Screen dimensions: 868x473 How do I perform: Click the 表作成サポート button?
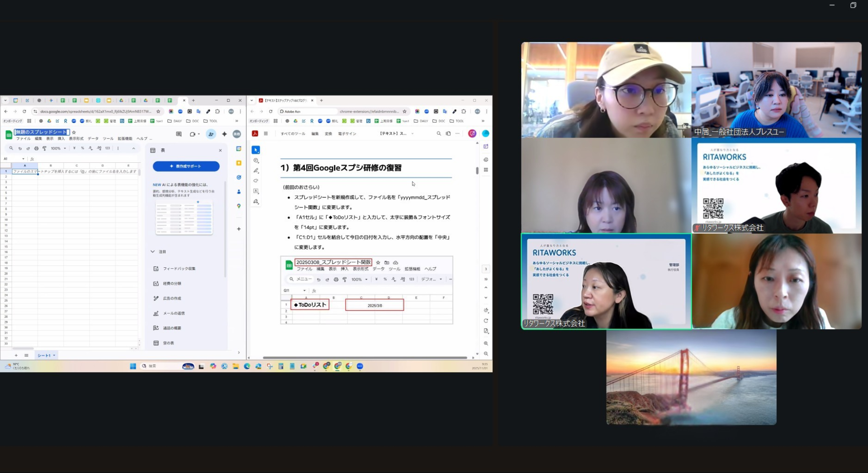[x=186, y=166]
